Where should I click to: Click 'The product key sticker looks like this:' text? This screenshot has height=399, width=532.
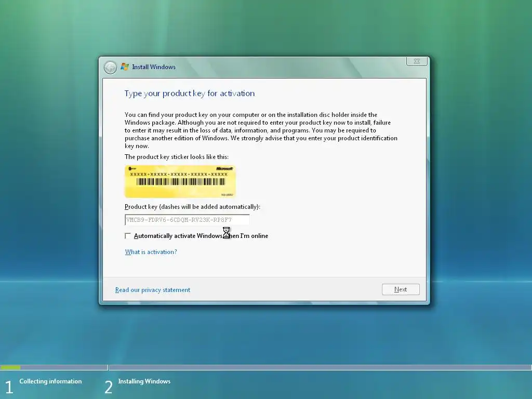tap(177, 157)
